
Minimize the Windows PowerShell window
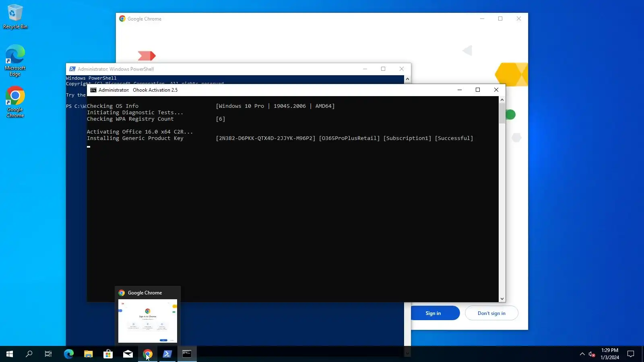365,69
